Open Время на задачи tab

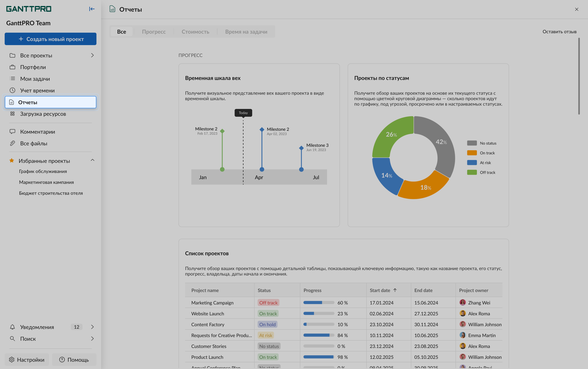tap(246, 32)
